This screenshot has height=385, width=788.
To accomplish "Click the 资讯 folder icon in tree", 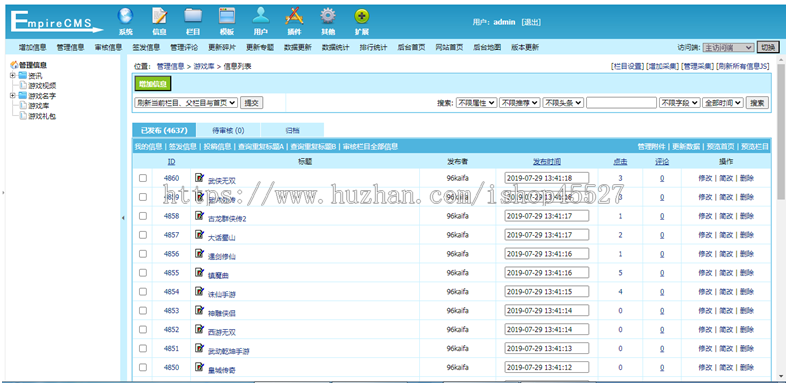I will [23, 75].
